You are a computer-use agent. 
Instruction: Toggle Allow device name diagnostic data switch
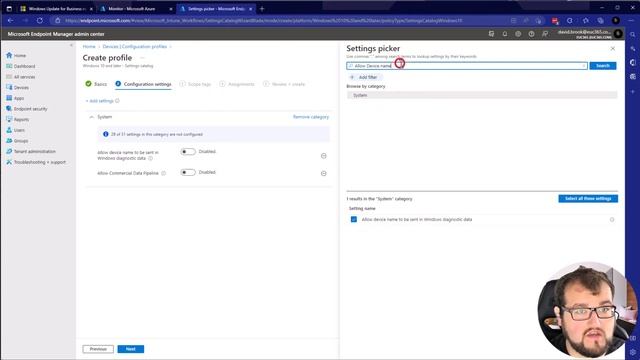point(188,152)
